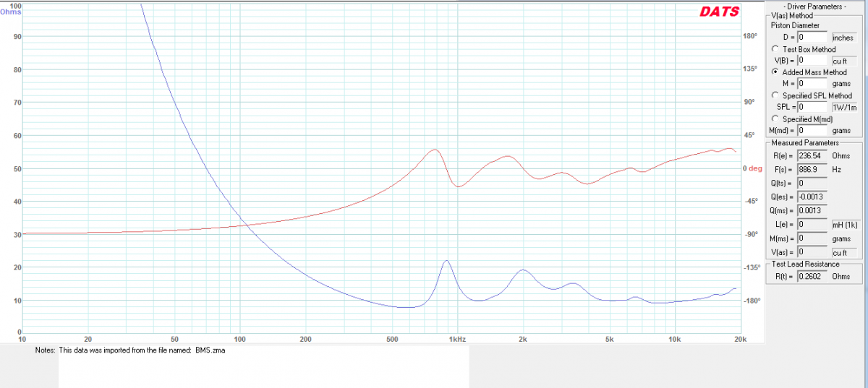Click the added mass M grams field
This screenshot has height=388, width=868.
point(812,84)
